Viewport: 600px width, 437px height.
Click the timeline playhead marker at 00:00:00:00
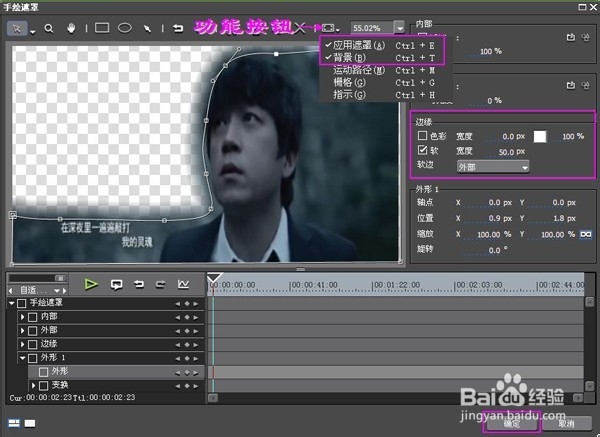214,278
